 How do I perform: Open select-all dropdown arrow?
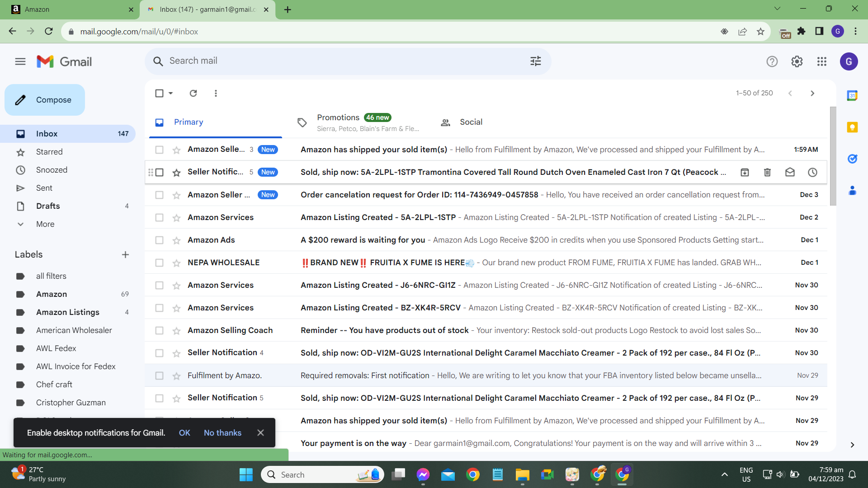171,93
